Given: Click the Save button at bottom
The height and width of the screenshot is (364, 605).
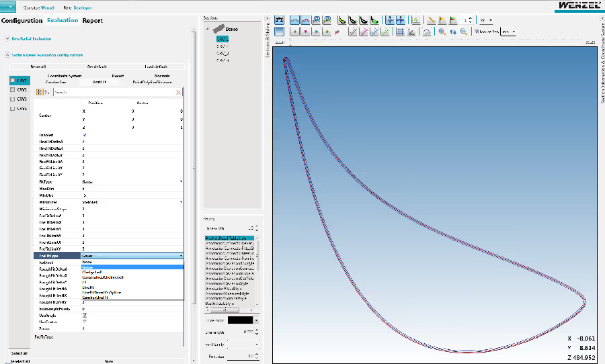Looking at the screenshot, I should point(108,361).
